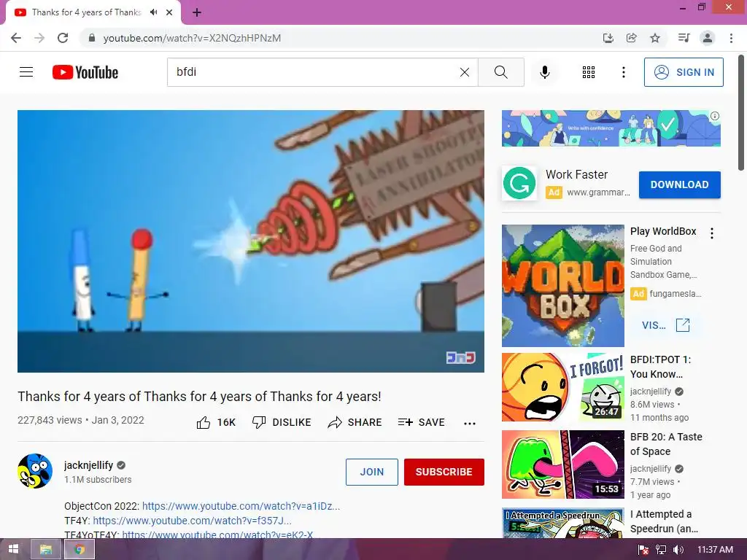
Task: Reload the YouTube page
Action: [63, 38]
